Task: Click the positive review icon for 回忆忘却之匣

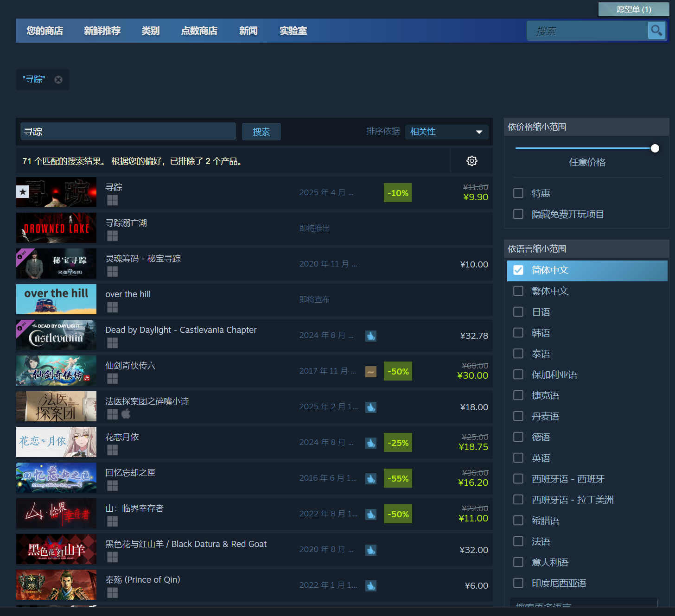Action: (371, 479)
